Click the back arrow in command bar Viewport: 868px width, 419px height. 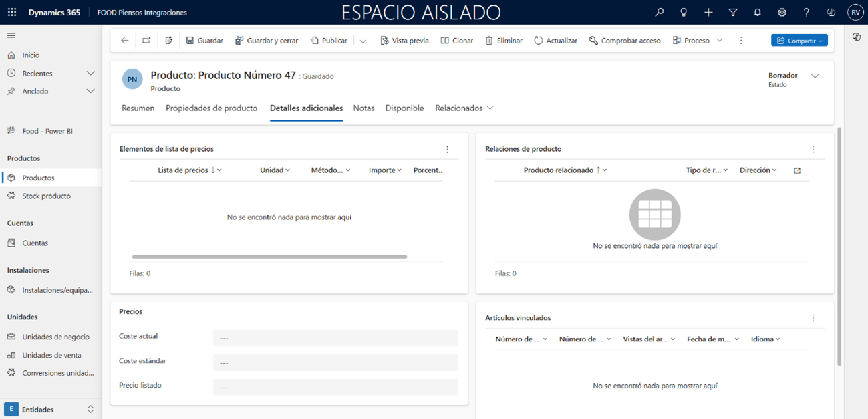coord(124,41)
